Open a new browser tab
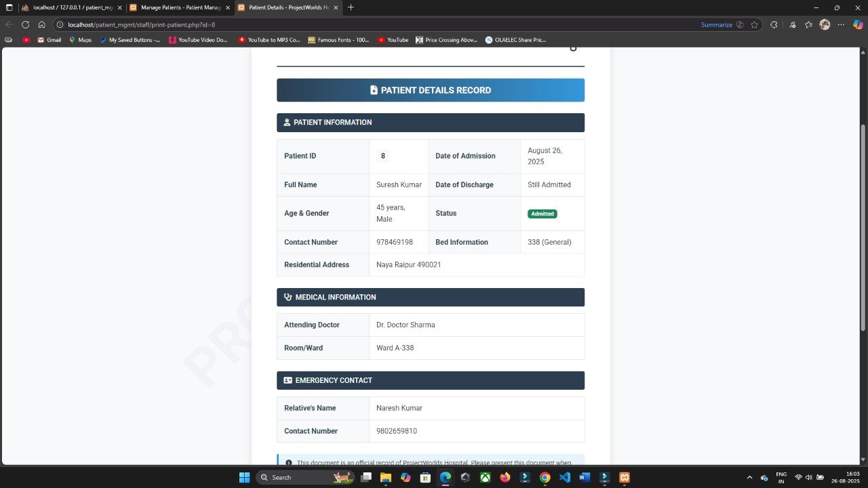The height and width of the screenshot is (488, 868). tap(351, 7)
